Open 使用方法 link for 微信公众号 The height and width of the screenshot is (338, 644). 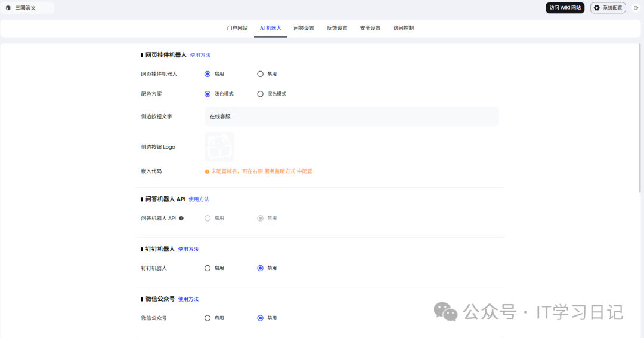pyautogui.click(x=188, y=299)
